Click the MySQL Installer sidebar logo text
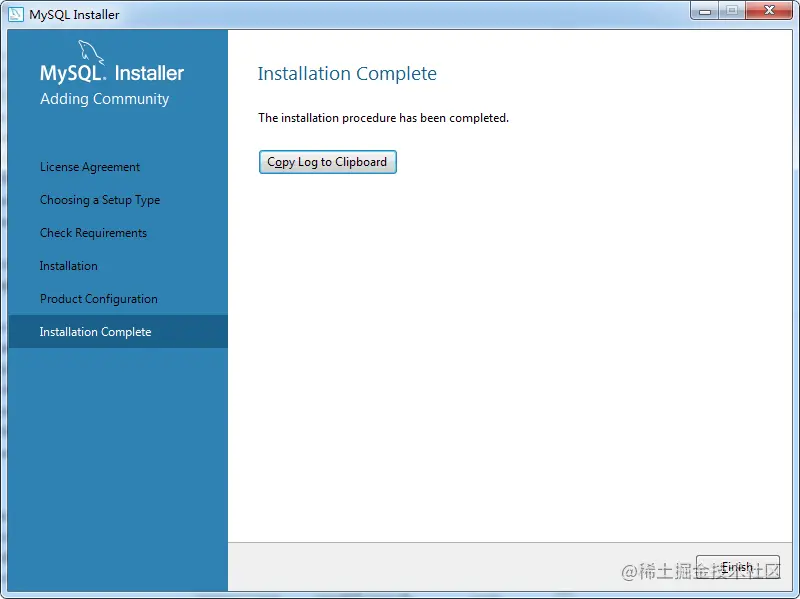 click(112, 74)
